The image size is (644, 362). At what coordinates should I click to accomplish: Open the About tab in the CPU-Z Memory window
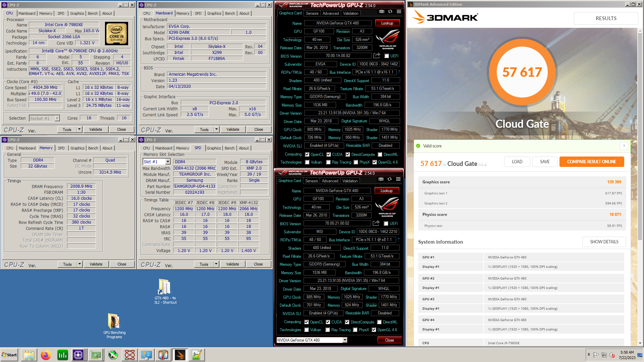(x=107, y=148)
